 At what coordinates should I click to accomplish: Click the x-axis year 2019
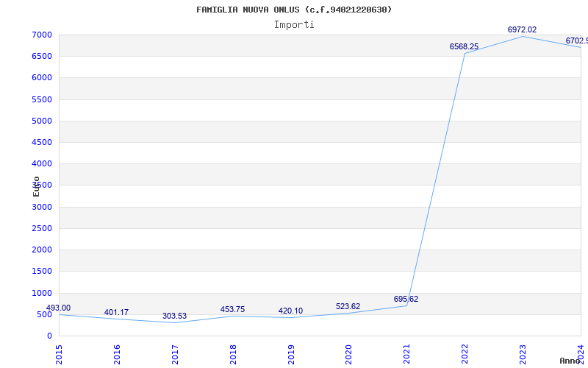(x=291, y=354)
